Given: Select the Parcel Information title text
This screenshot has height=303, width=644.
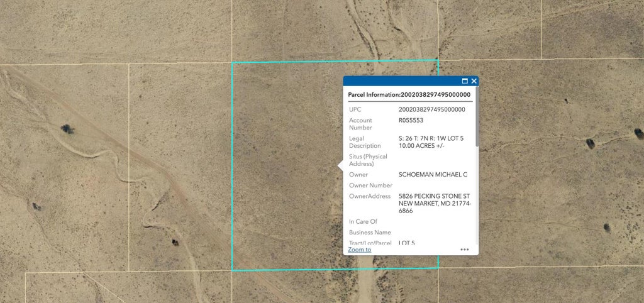Looking at the screenshot, I should click(409, 94).
